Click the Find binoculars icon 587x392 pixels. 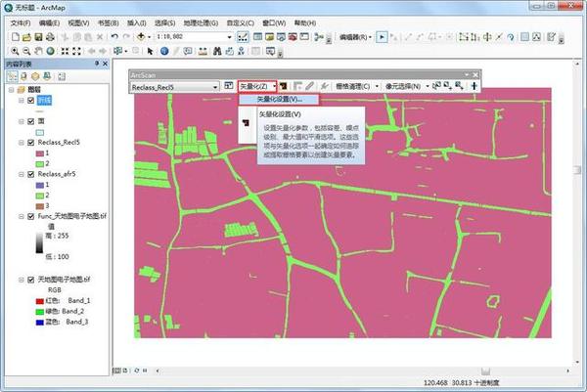point(217,51)
